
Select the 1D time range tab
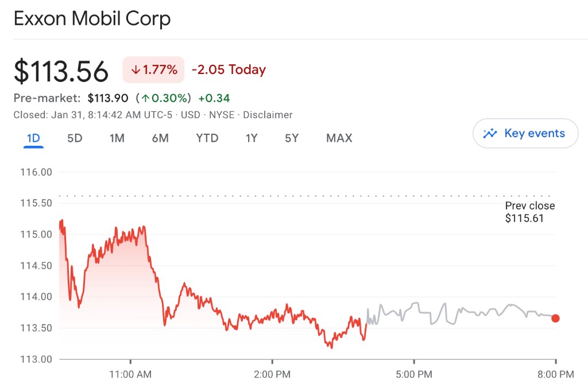33,138
